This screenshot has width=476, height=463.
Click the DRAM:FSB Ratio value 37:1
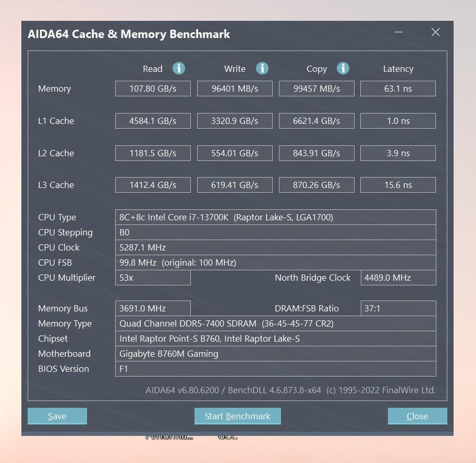click(x=398, y=308)
